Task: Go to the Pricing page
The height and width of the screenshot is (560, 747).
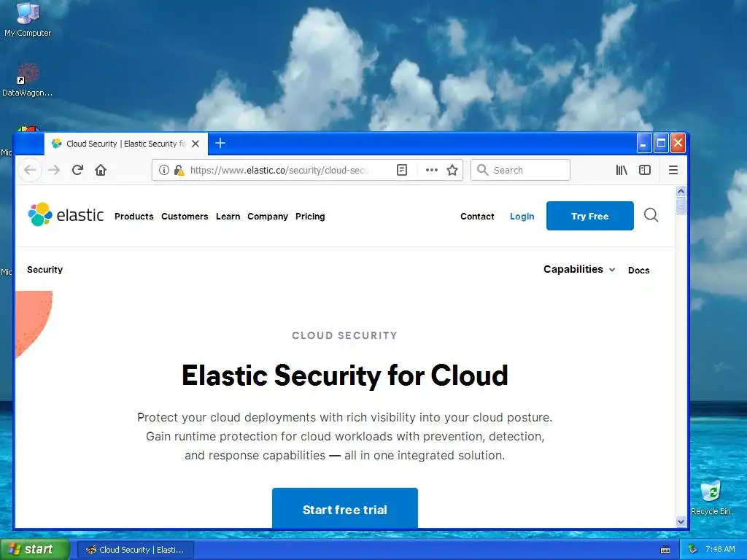Action: [x=310, y=216]
